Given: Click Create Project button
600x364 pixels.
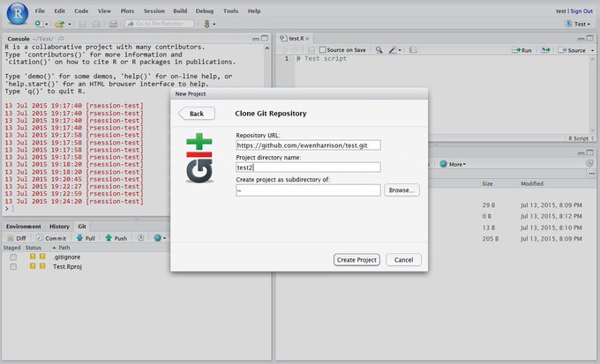Looking at the screenshot, I should tap(356, 260).
